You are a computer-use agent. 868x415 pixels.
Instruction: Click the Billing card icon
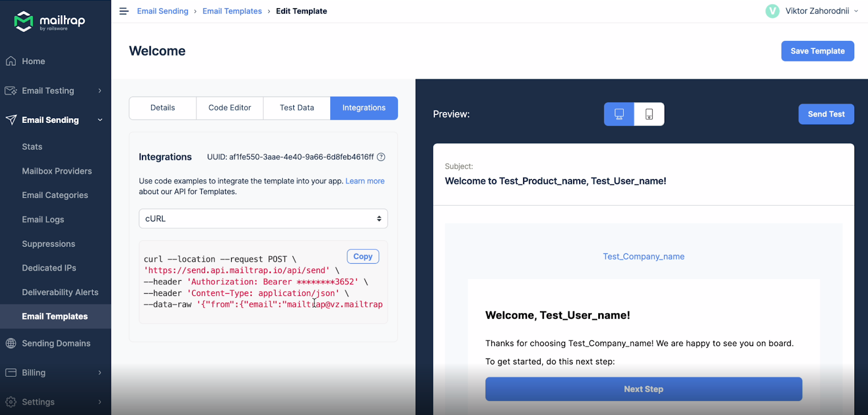pyautogui.click(x=11, y=373)
